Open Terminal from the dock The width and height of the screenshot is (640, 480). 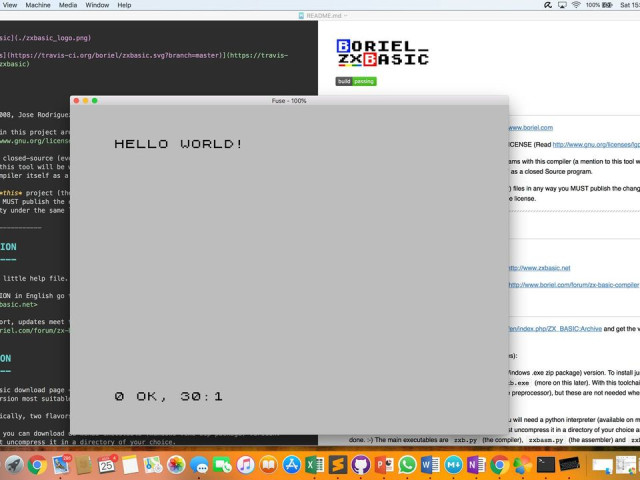pos(546,465)
